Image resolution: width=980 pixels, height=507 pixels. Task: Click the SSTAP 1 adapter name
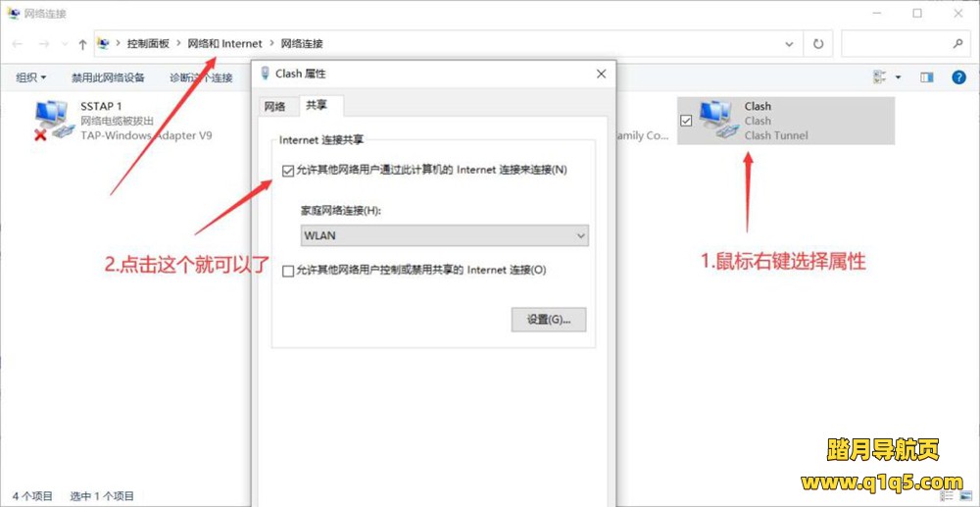(101, 106)
